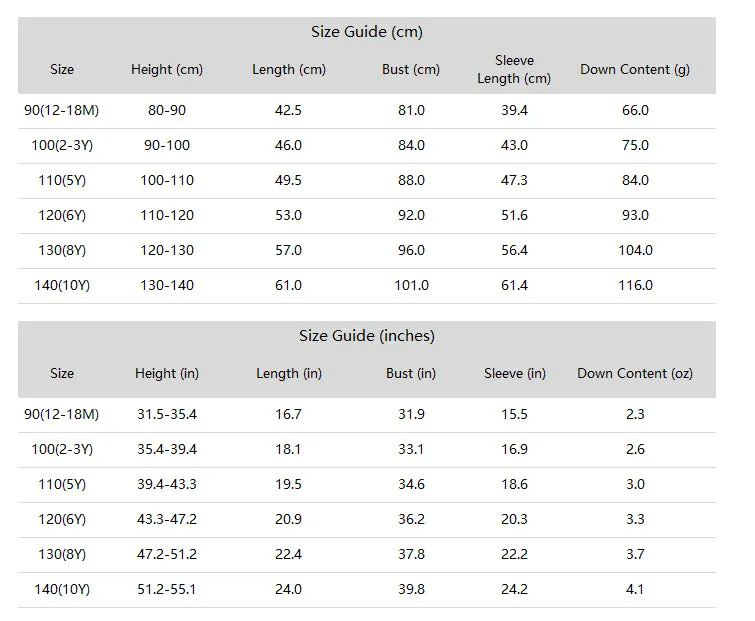Select the Height (cm) column header
This screenshot has height=621, width=755.
coord(167,69)
